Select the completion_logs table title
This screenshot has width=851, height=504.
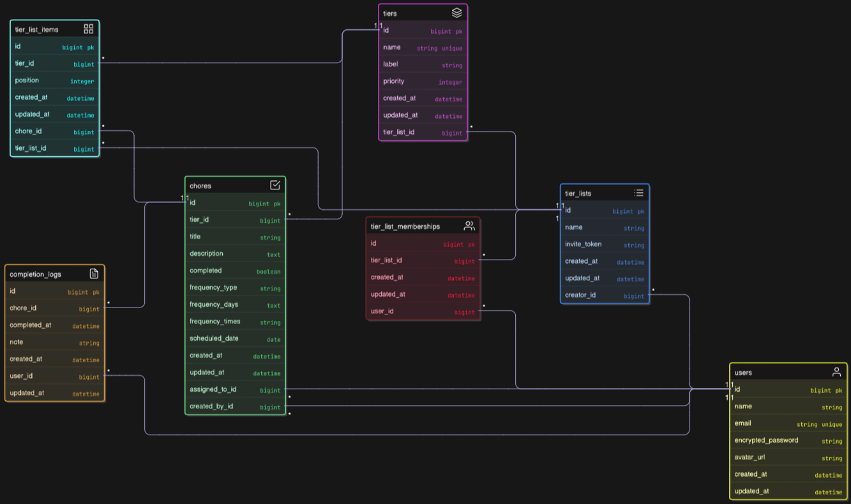34,274
